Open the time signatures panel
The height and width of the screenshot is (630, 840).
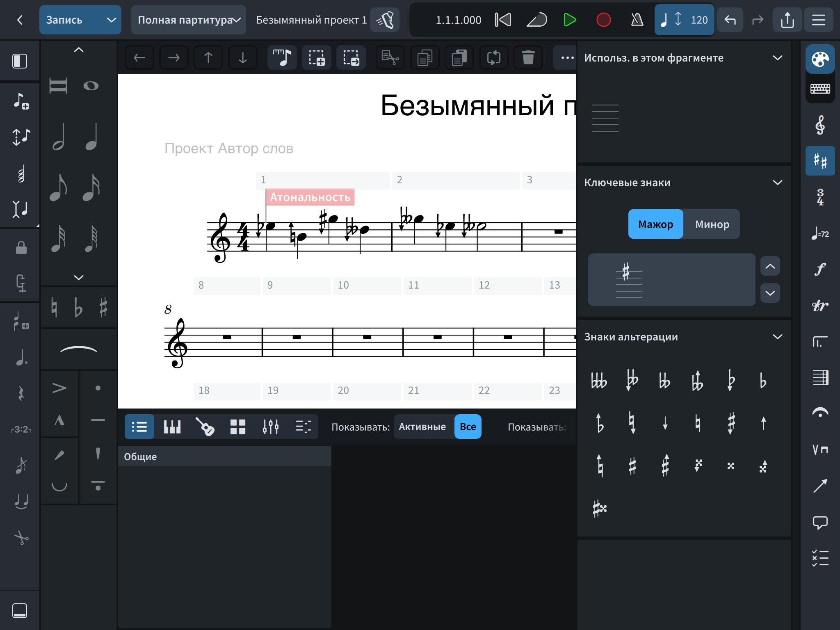pos(819,197)
